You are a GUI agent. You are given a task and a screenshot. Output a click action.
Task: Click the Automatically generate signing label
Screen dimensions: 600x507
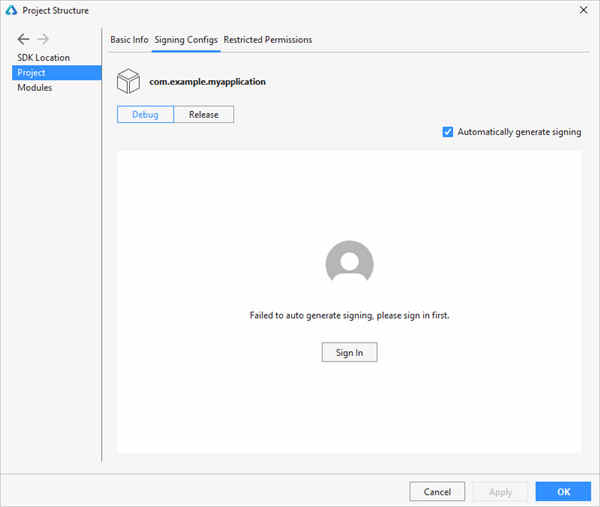(519, 132)
